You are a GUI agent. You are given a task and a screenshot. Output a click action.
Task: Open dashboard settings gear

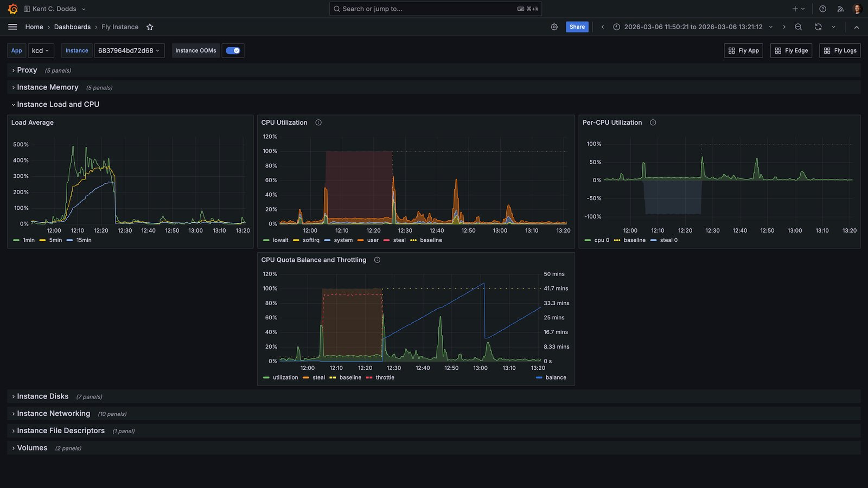[554, 27]
